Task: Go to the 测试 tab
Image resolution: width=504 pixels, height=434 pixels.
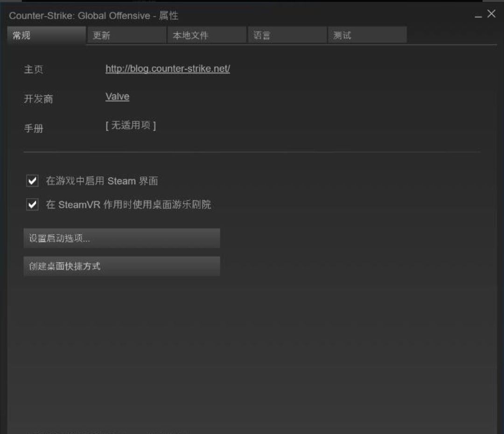Action: 367,35
